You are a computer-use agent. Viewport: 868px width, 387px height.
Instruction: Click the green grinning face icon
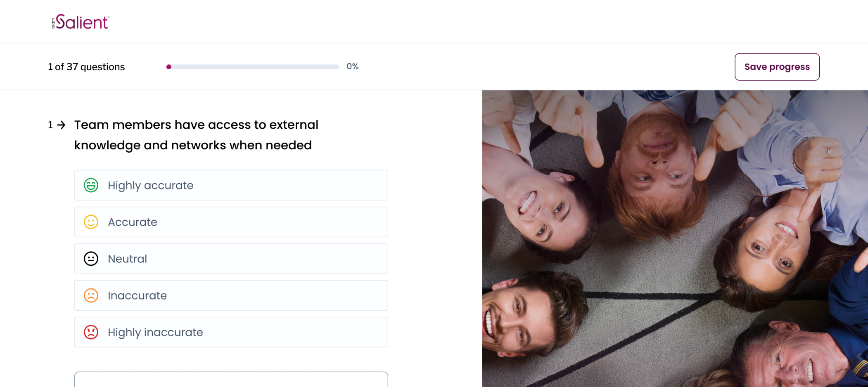click(x=91, y=185)
